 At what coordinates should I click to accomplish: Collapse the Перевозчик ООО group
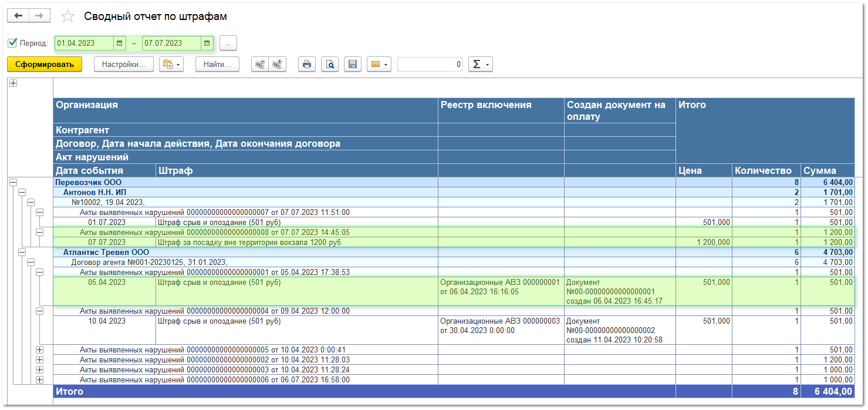click(x=13, y=183)
